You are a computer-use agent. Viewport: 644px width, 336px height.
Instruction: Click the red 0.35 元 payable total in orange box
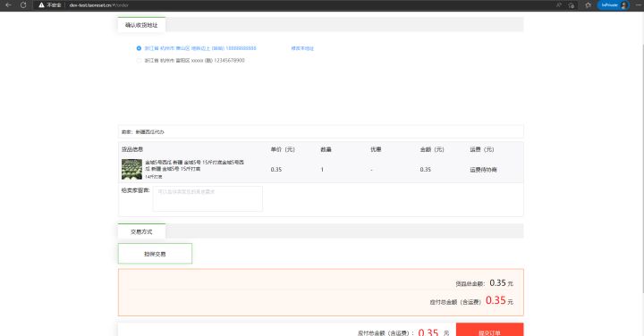tap(499, 300)
